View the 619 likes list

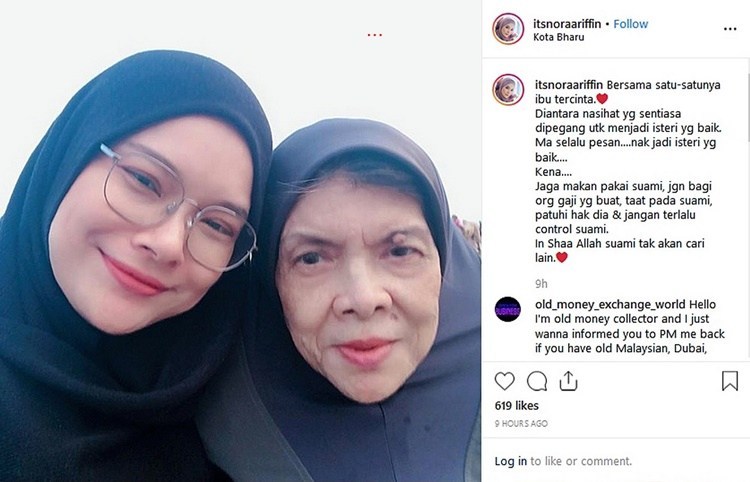pos(517,406)
